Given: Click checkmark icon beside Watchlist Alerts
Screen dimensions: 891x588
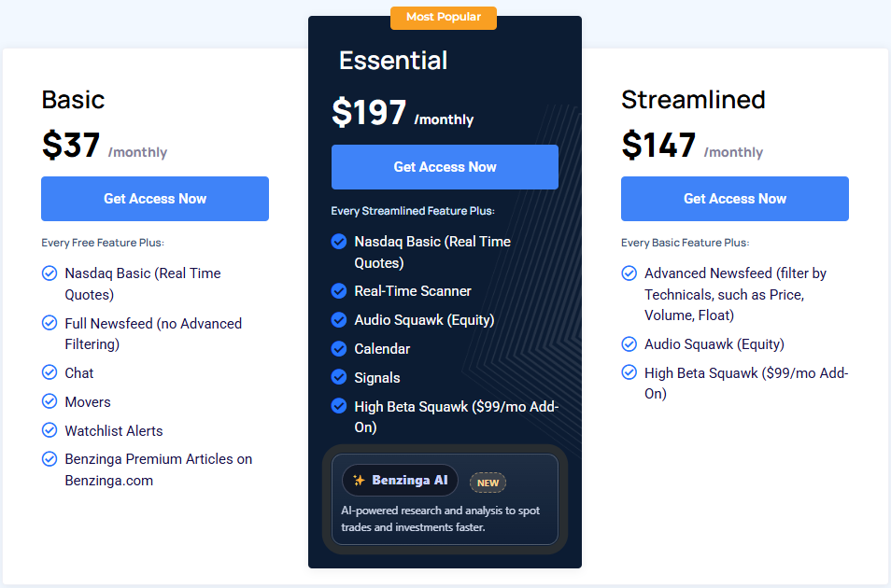Looking at the screenshot, I should click(x=49, y=430).
